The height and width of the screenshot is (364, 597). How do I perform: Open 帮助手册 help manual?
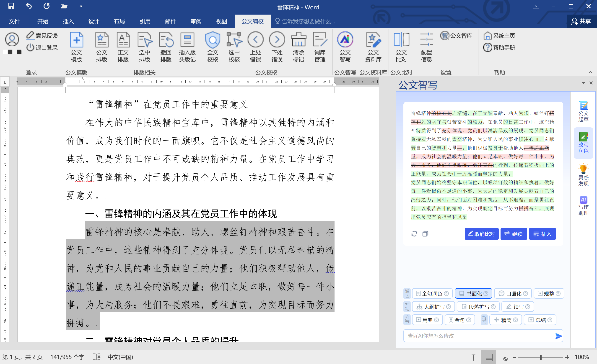point(499,47)
